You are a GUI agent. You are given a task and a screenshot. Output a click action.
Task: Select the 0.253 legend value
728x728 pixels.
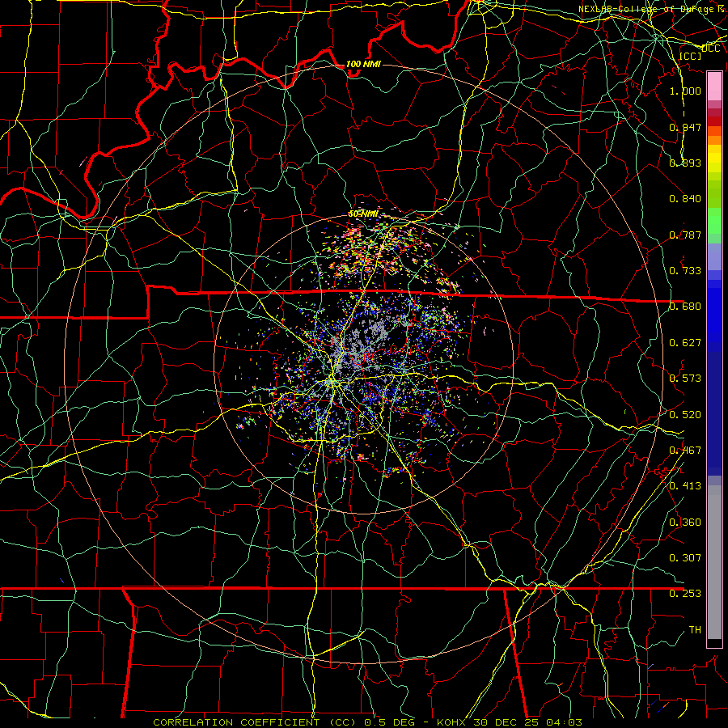pyautogui.click(x=685, y=594)
